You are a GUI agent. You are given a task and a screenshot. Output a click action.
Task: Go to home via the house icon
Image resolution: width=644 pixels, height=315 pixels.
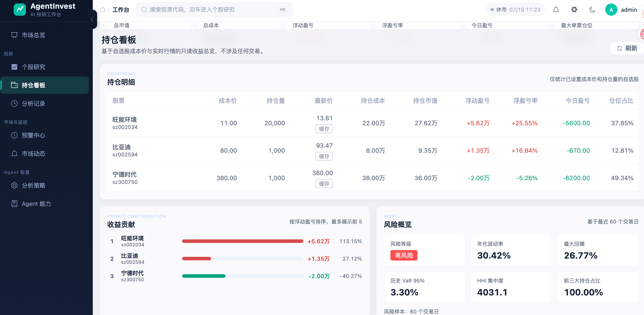click(x=102, y=10)
